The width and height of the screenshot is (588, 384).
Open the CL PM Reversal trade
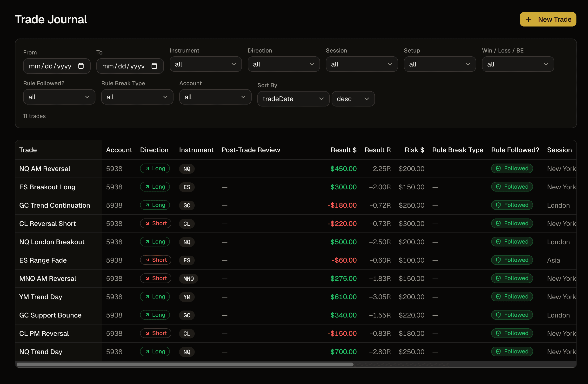(x=44, y=333)
